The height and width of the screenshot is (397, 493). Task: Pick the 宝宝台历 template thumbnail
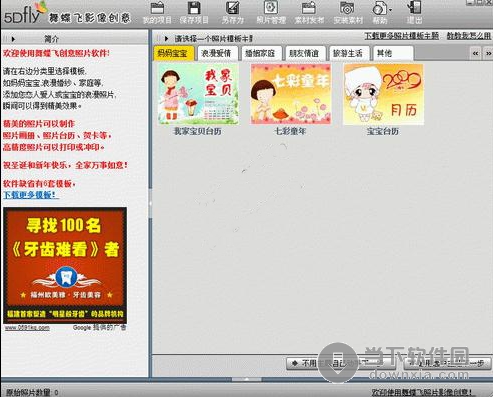pos(383,94)
